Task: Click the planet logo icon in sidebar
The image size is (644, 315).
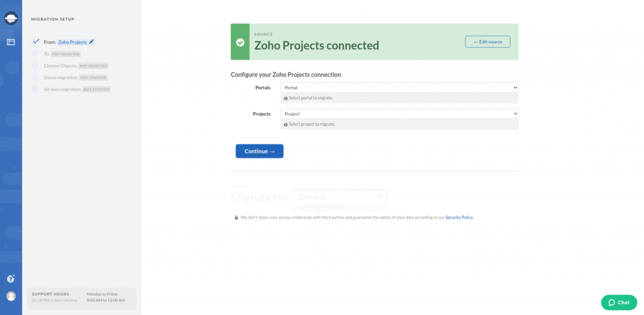Action: tap(11, 18)
